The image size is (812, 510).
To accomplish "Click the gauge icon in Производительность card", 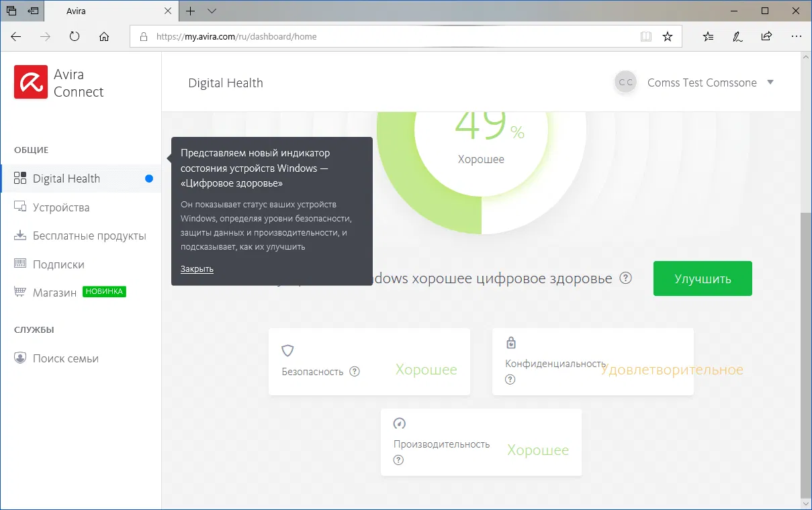I will (400, 423).
